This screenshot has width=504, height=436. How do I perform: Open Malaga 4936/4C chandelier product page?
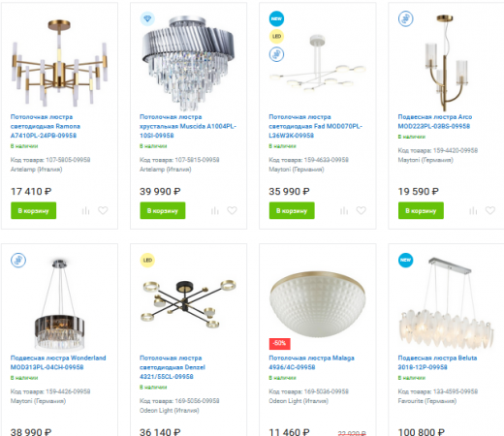pyautogui.click(x=311, y=362)
